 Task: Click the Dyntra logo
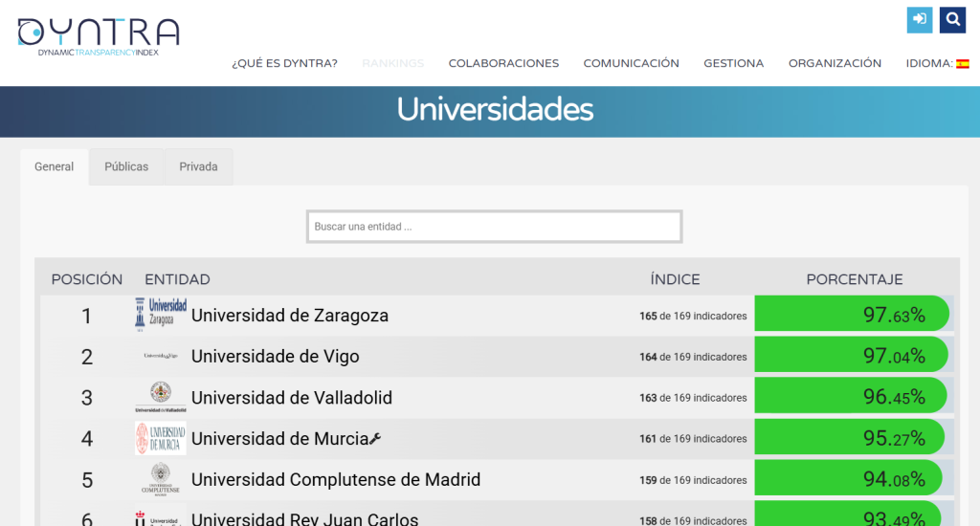pyautogui.click(x=99, y=34)
